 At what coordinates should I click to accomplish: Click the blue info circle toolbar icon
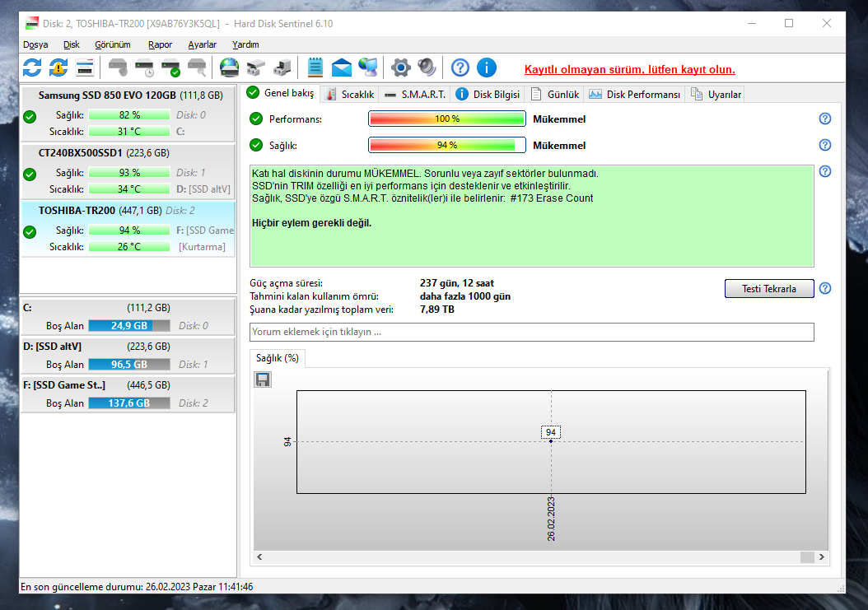[487, 68]
